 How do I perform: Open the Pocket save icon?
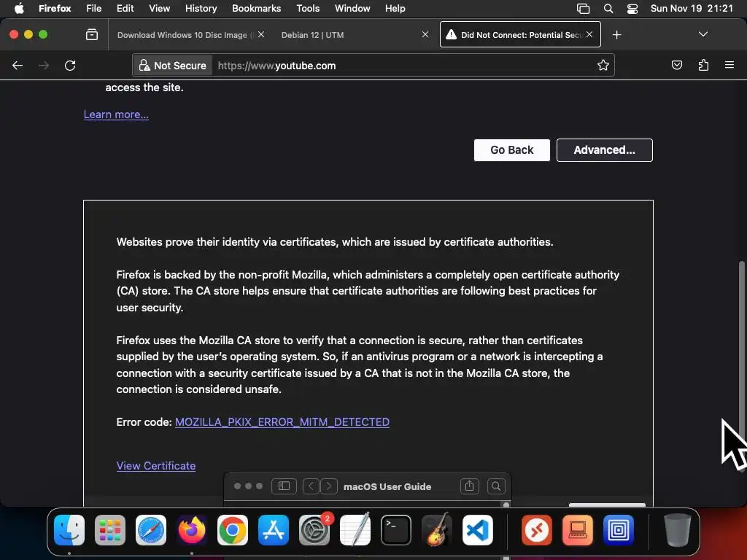pos(677,65)
